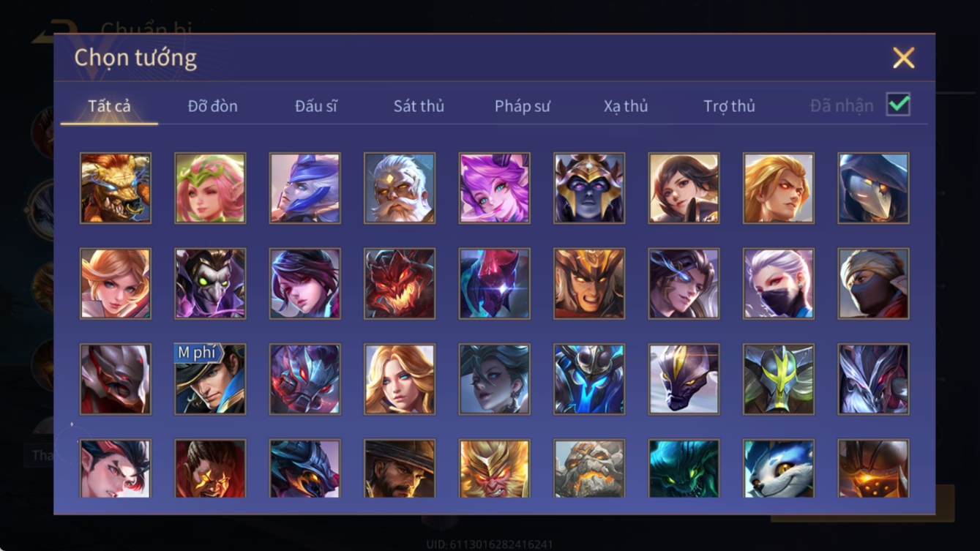Filter heroes by Xạ thủ
980x551 pixels.
click(626, 106)
